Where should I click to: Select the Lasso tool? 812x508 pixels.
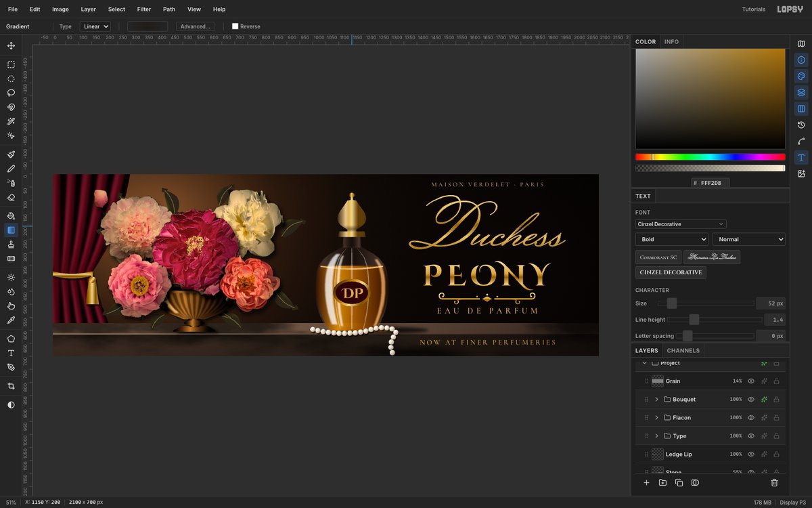tap(11, 93)
